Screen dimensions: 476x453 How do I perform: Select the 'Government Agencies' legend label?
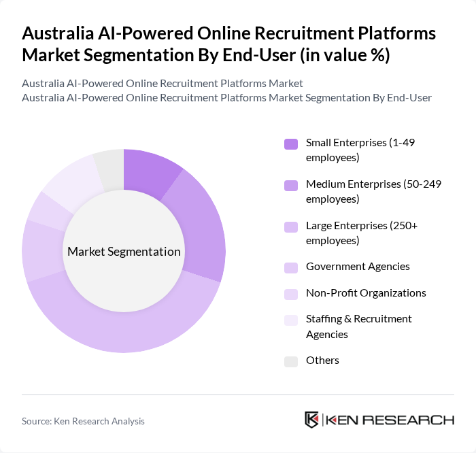pos(358,267)
